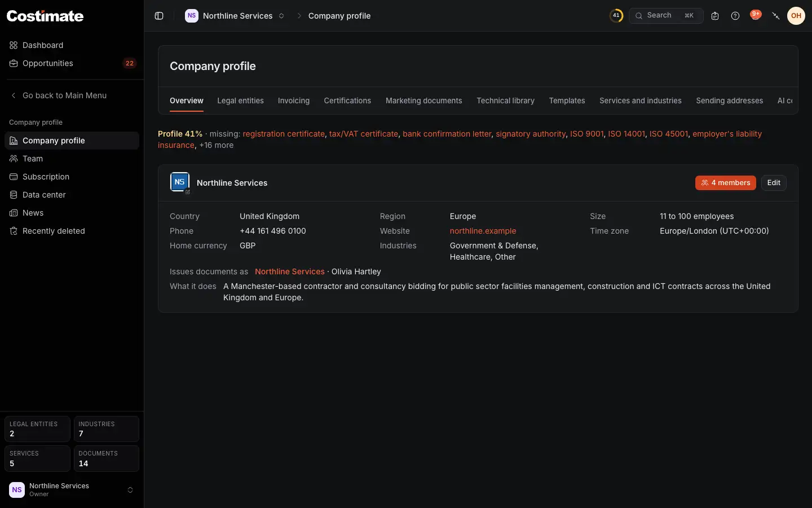Click the Opportunities briefcase icon

[14, 63]
